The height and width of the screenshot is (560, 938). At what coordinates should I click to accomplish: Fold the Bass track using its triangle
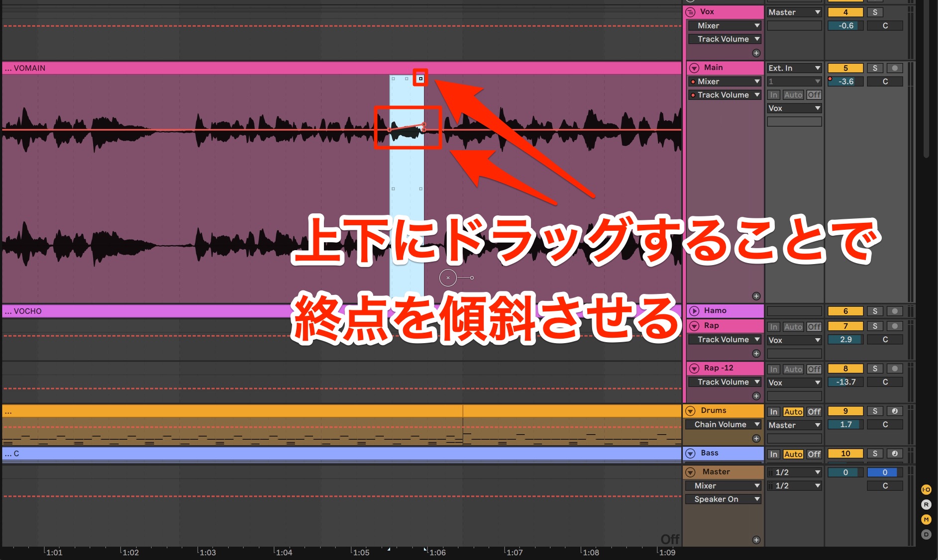pos(691,454)
